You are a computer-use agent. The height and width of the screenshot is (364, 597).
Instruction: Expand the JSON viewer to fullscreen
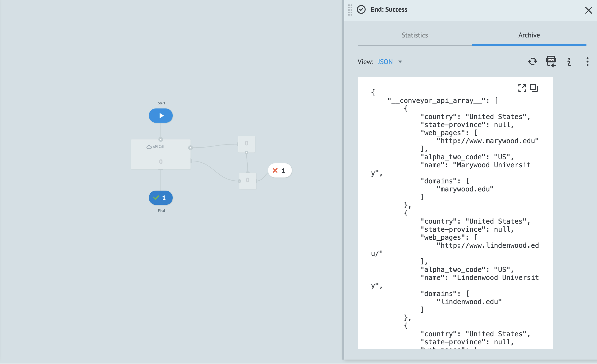tap(523, 88)
